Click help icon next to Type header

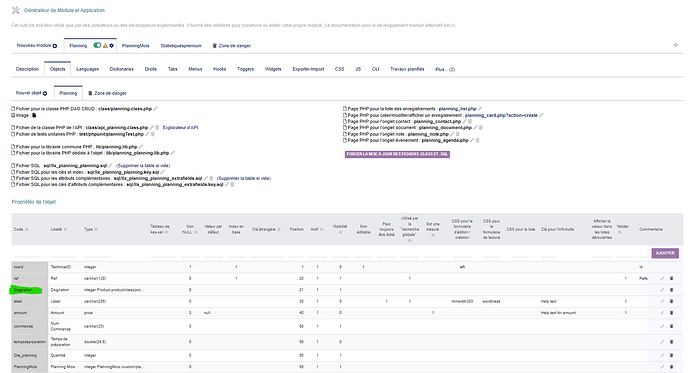click(96, 230)
